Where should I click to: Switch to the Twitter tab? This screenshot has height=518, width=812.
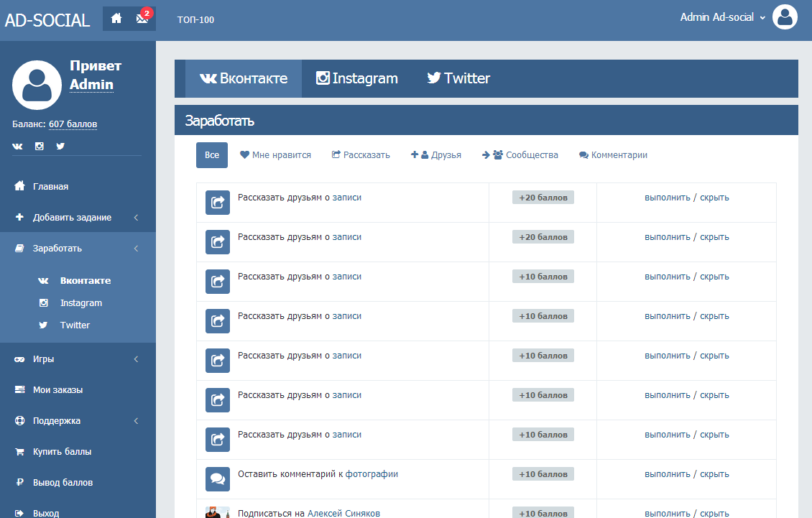(x=458, y=78)
